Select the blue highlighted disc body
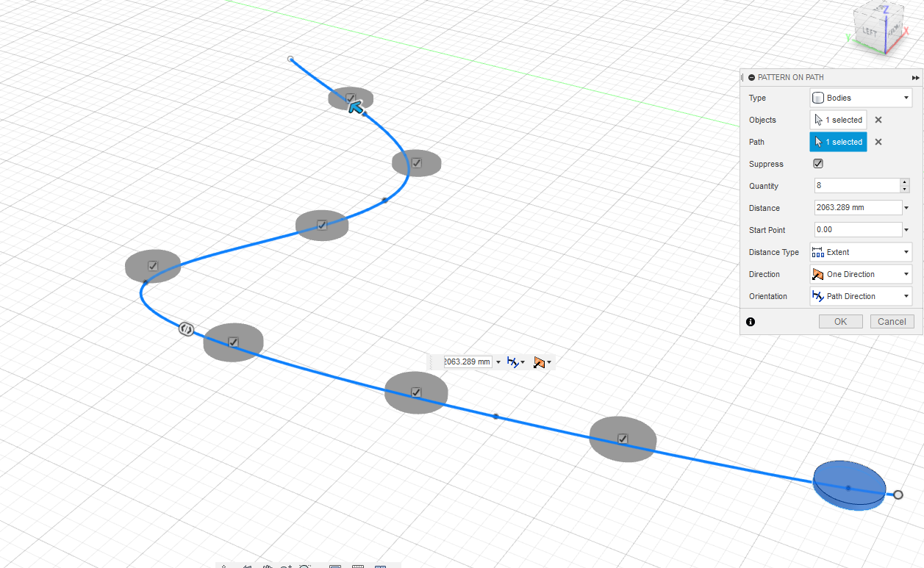The image size is (924, 568). 849,485
